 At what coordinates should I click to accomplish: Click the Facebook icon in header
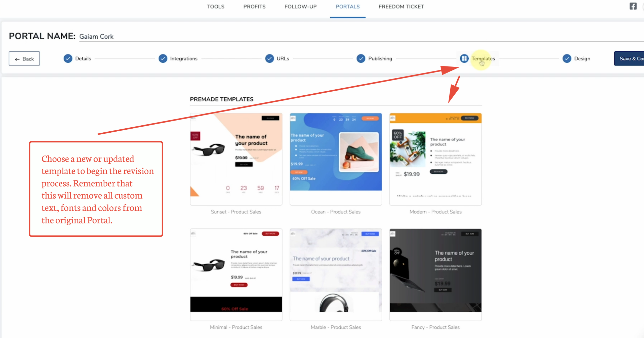[x=633, y=6]
